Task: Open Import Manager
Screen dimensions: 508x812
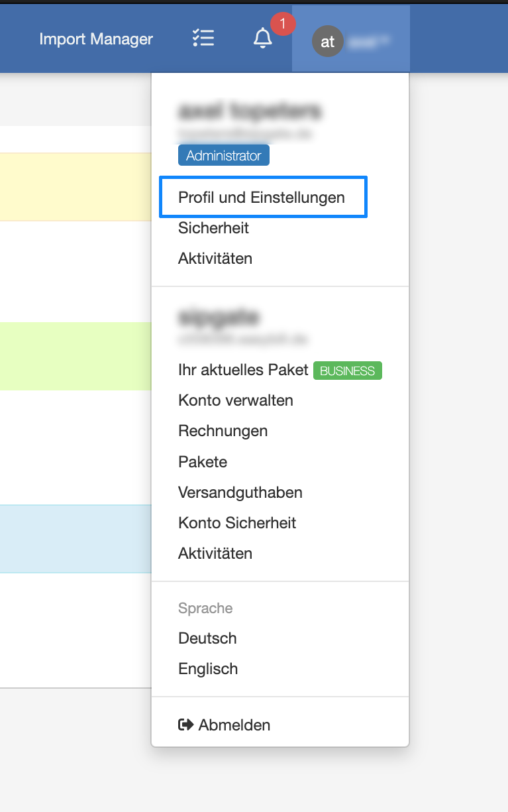Action: (x=96, y=39)
